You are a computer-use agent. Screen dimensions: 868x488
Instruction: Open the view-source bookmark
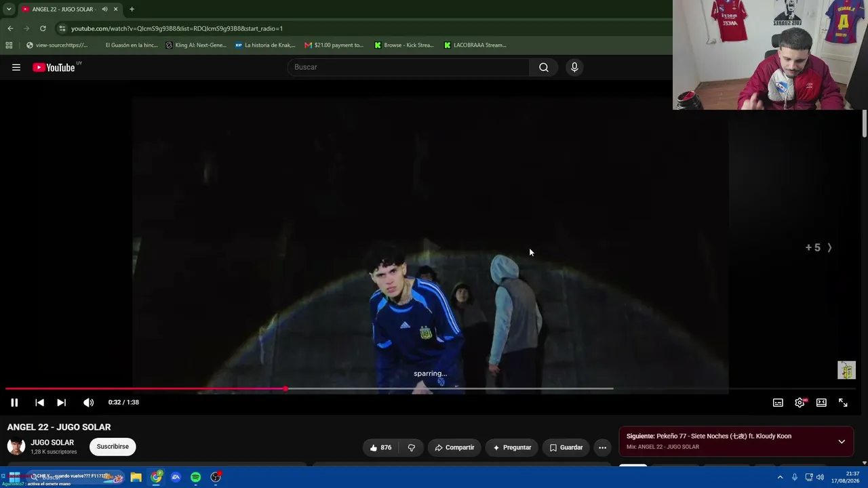click(x=57, y=45)
